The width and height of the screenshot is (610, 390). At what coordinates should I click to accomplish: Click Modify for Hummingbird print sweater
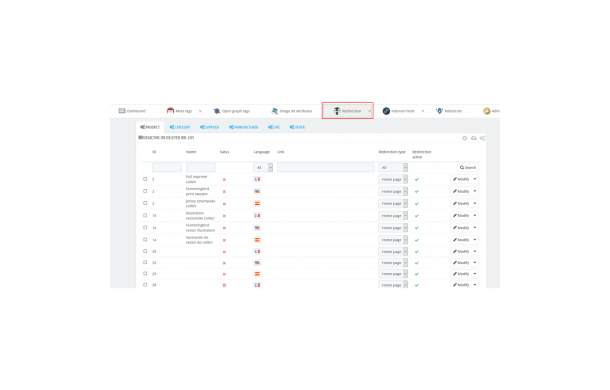point(461,191)
